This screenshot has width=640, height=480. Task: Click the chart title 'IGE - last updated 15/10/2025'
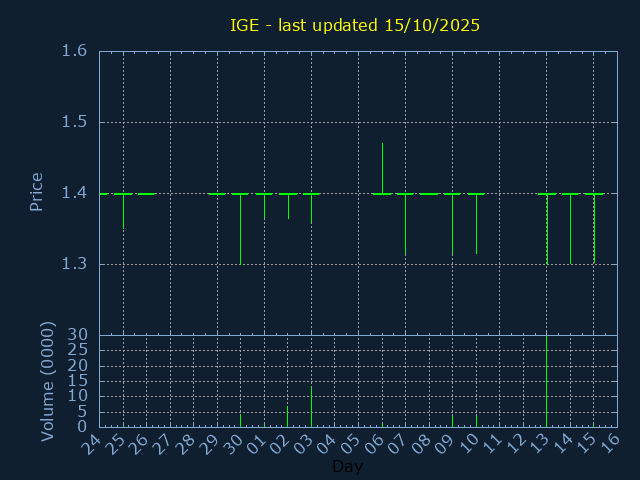pos(355,25)
